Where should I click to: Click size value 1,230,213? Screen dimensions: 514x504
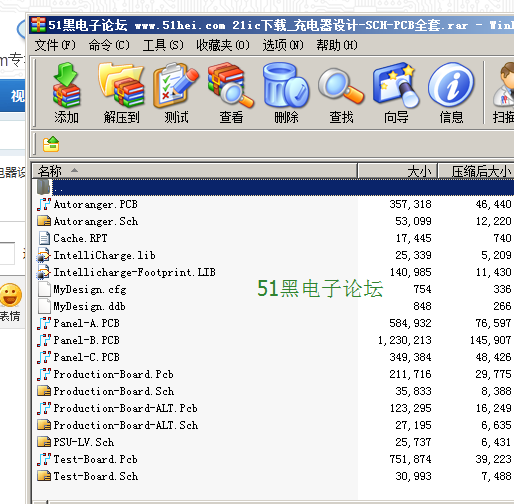click(405, 340)
